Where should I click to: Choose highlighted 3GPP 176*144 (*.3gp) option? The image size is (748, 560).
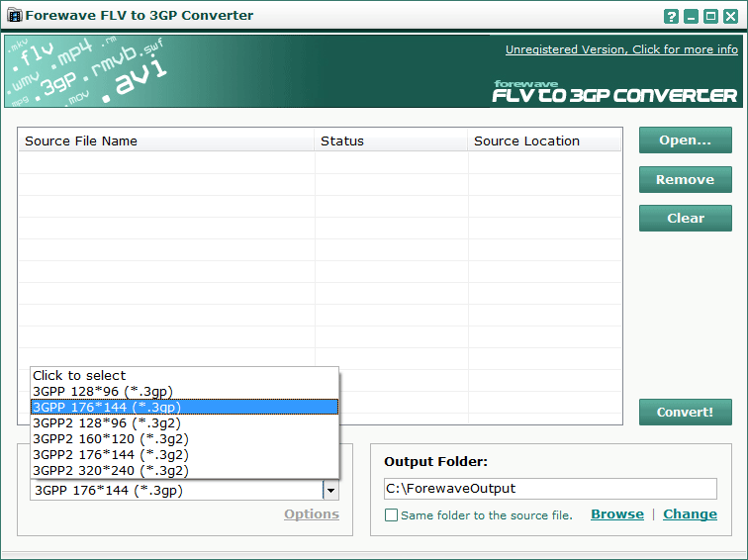(185, 407)
